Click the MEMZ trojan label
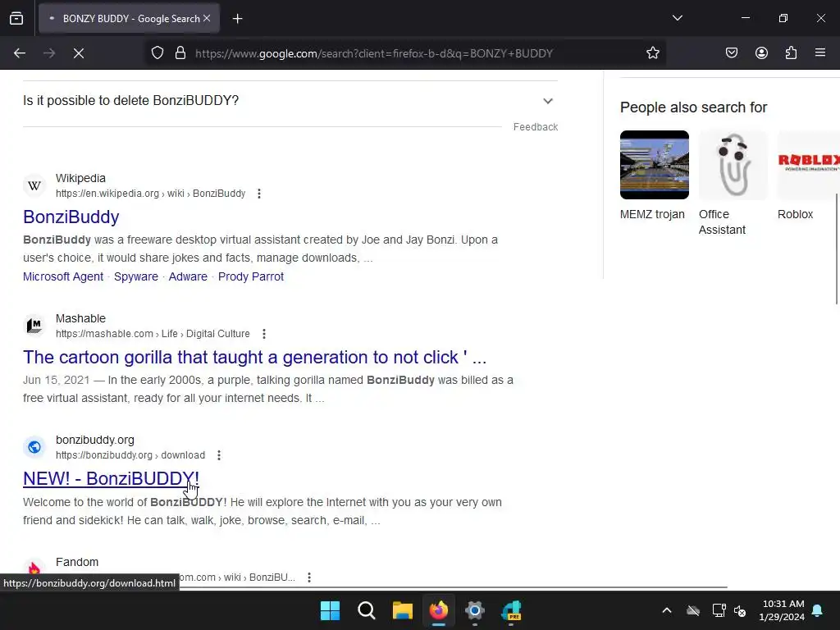 pyautogui.click(x=652, y=214)
